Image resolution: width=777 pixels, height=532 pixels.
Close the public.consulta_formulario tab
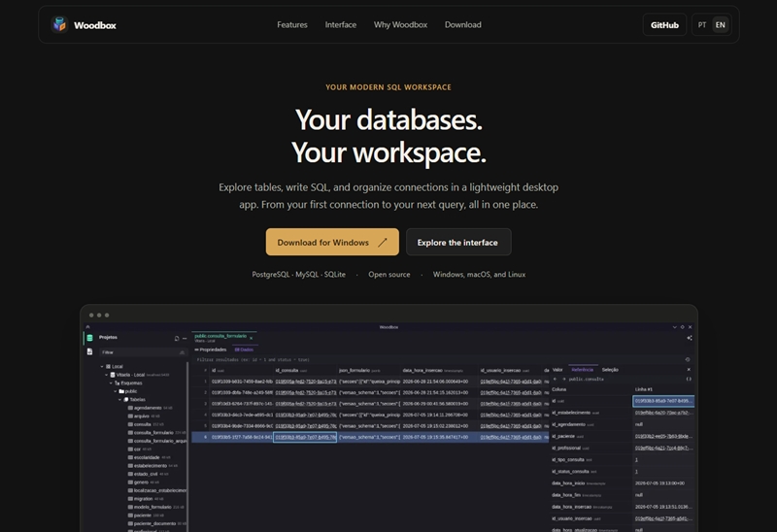252,338
